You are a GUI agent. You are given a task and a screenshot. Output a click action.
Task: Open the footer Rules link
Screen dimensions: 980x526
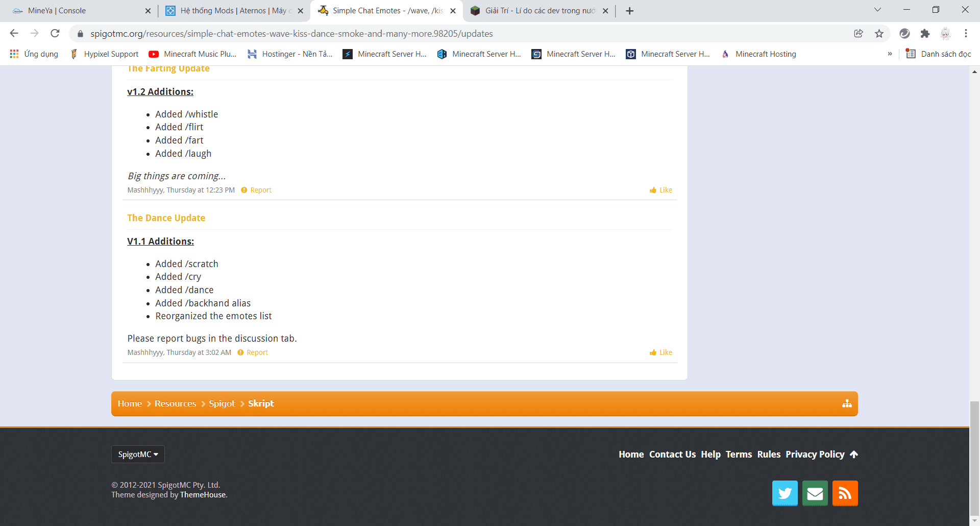coord(769,455)
